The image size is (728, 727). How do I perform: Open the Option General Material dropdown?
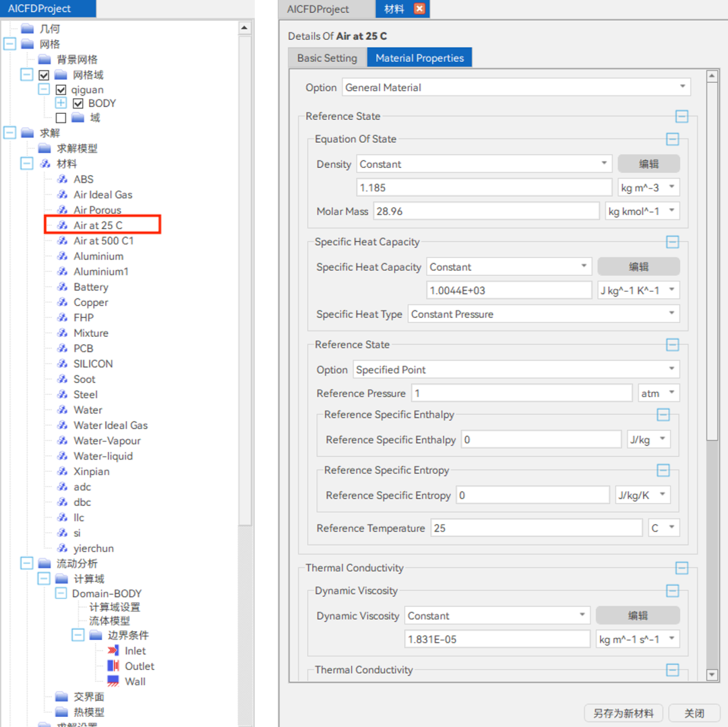click(516, 87)
